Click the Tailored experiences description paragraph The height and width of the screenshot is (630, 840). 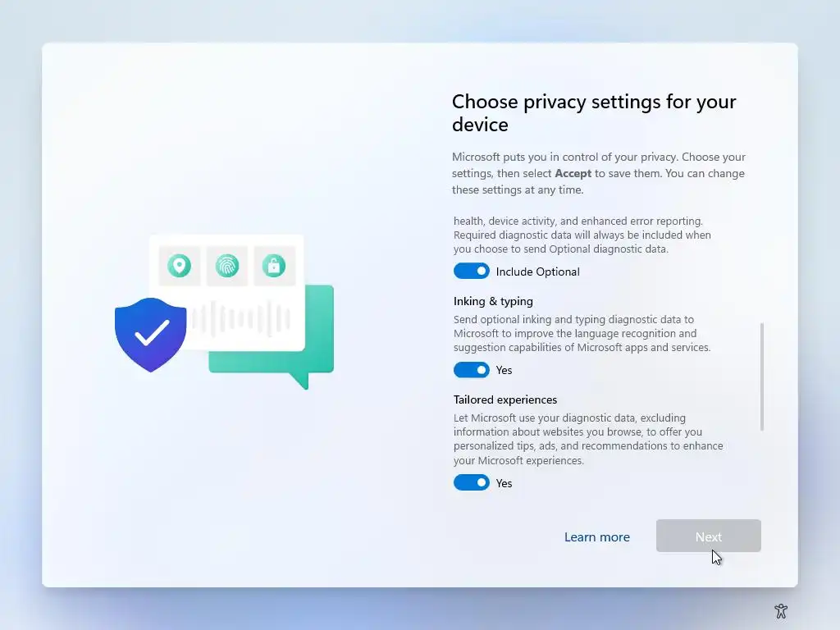coord(588,439)
